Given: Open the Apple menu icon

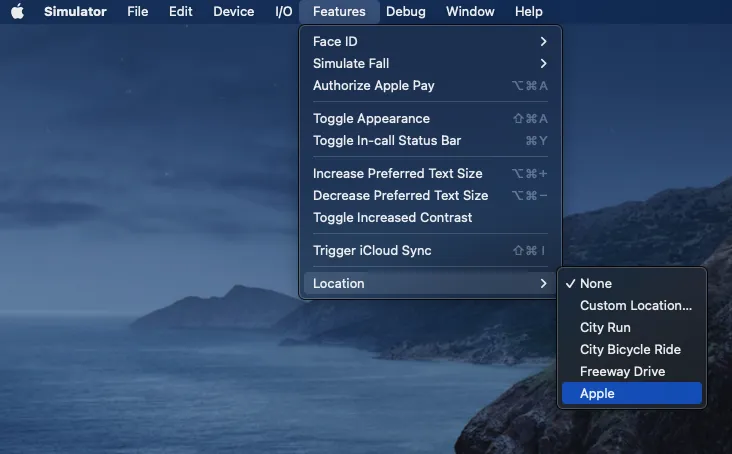Looking at the screenshot, I should pos(17,12).
